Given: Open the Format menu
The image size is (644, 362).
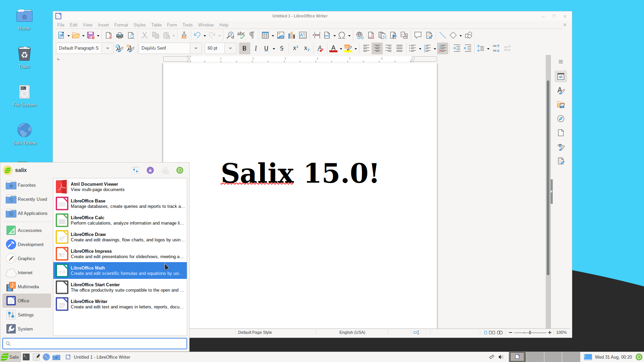Looking at the screenshot, I should tap(121, 25).
